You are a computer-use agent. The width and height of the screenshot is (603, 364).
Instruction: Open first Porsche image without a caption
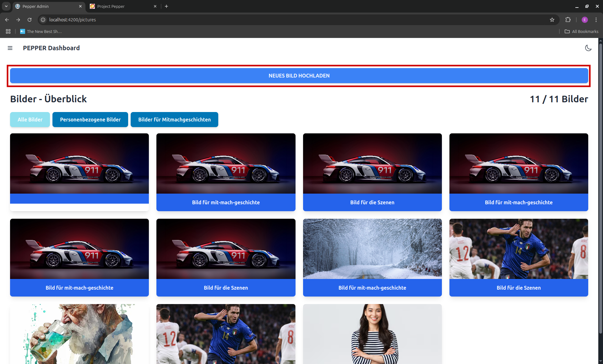[79, 163]
